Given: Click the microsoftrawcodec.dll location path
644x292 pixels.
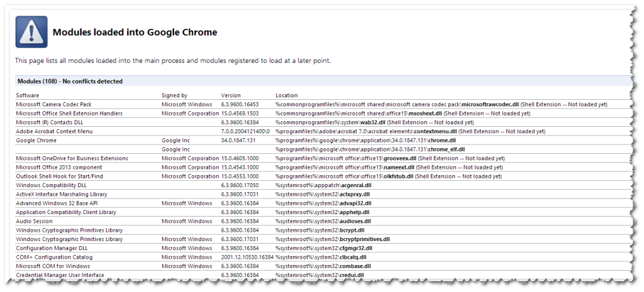Looking at the screenshot, I should coord(441,104).
